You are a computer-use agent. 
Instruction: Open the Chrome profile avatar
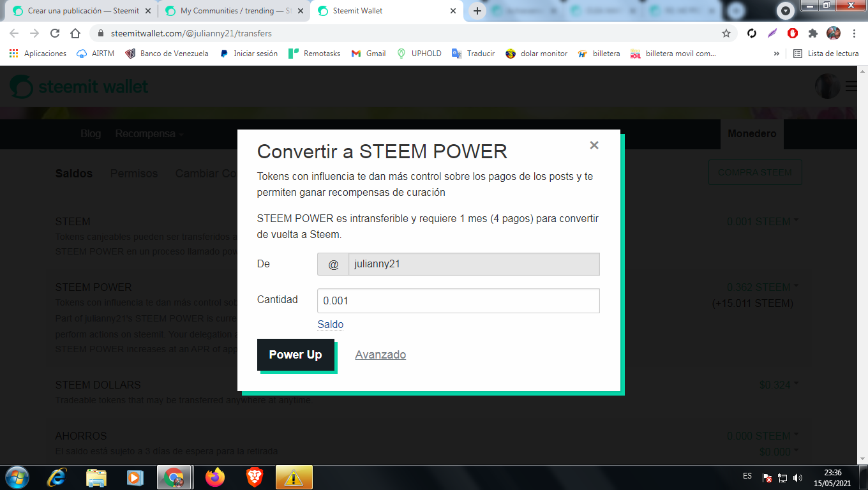click(834, 33)
